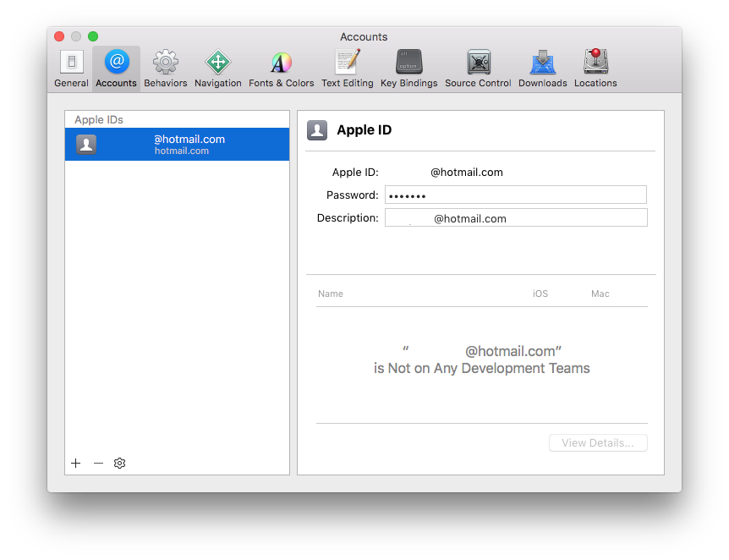The width and height of the screenshot is (729, 560).
Task: Go to the Downloads preferences pane
Action: click(x=542, y=69)
